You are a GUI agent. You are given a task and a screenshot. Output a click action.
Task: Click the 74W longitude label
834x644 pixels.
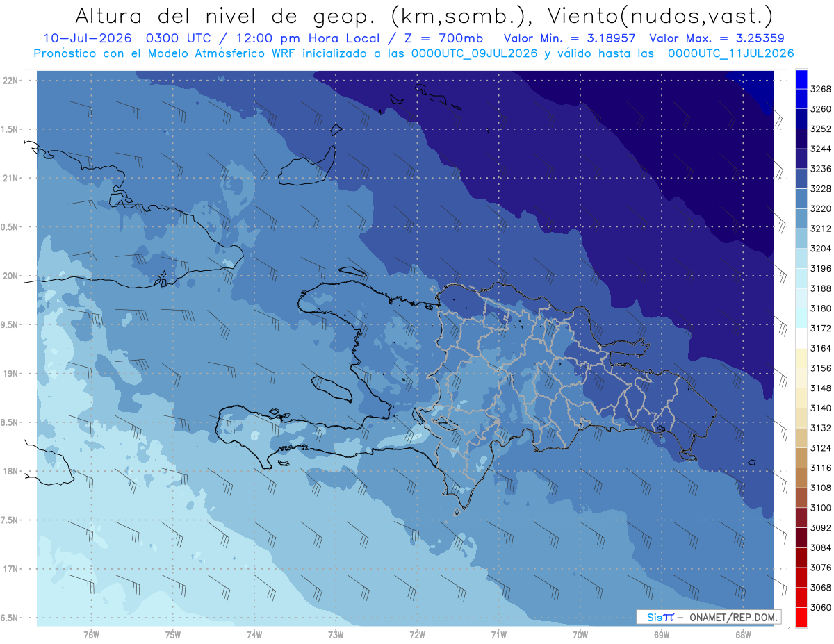click(x=254, y=635)
